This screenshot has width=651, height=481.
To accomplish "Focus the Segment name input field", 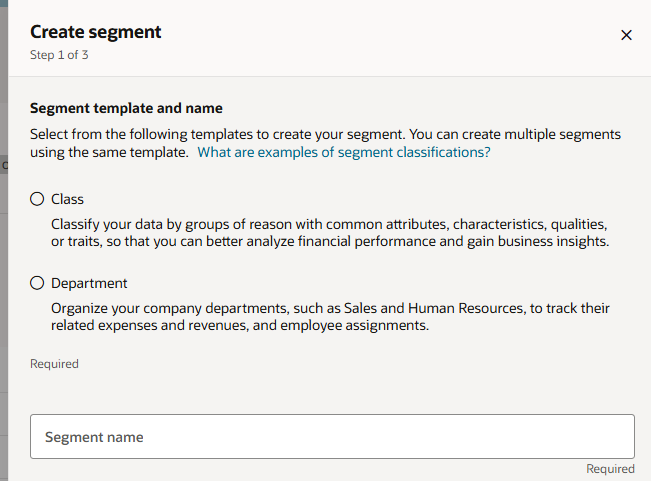I will (332, 436).
